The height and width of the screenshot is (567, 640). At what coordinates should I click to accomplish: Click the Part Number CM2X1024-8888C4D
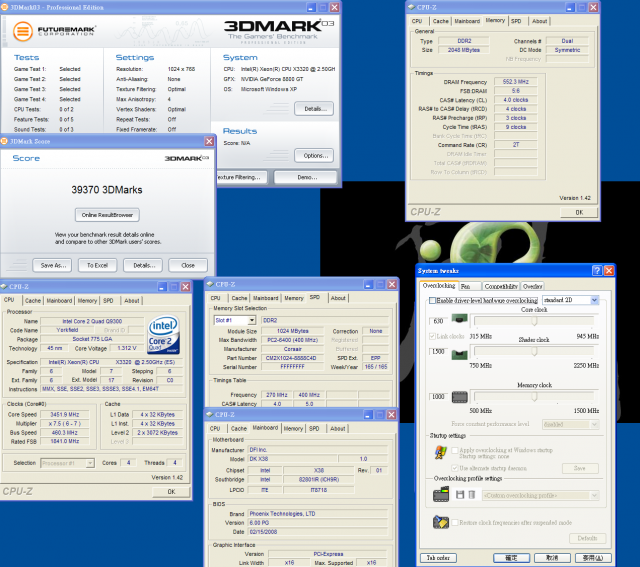(x=291, y=358)
